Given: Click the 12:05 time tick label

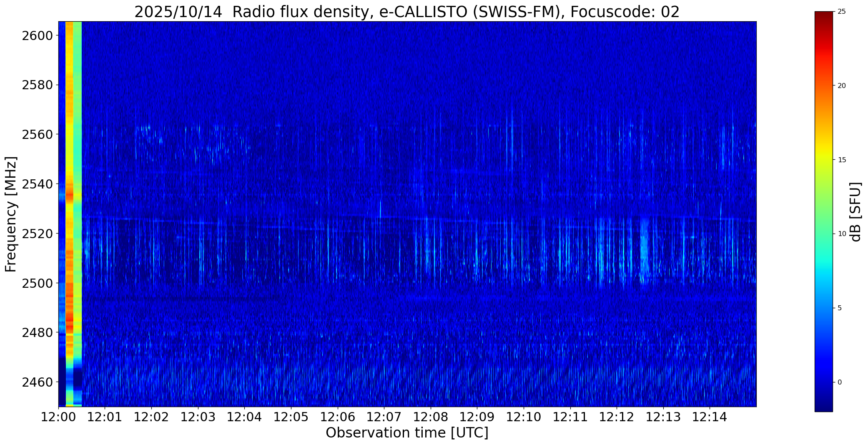Looking at the screenshot, I should pos(291,417).
